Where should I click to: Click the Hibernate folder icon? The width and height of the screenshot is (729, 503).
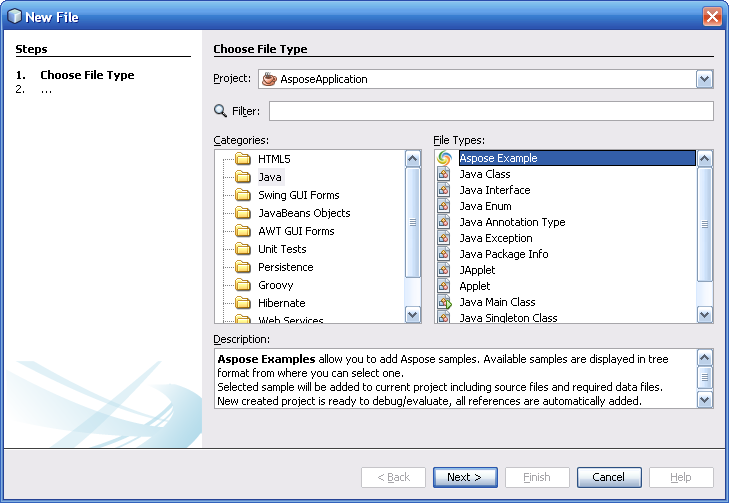(243, 303)
